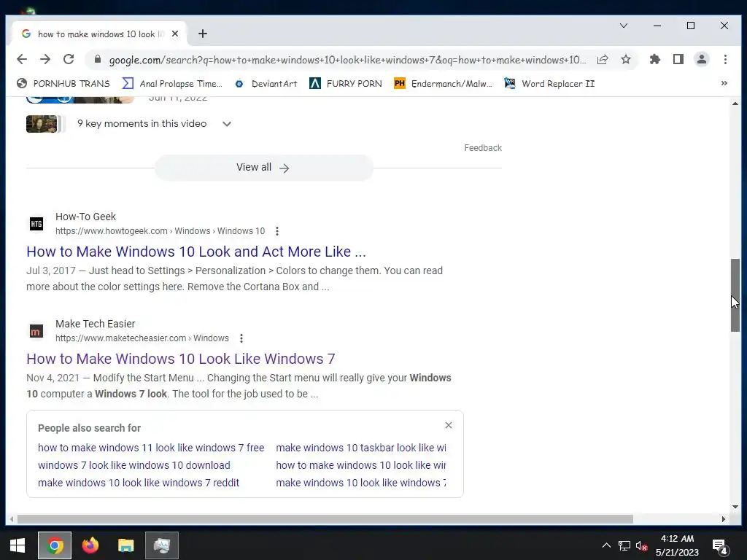
Task: Open the How-To Geek result options menu
Action: pyautogui.click(x=276, y=231)
